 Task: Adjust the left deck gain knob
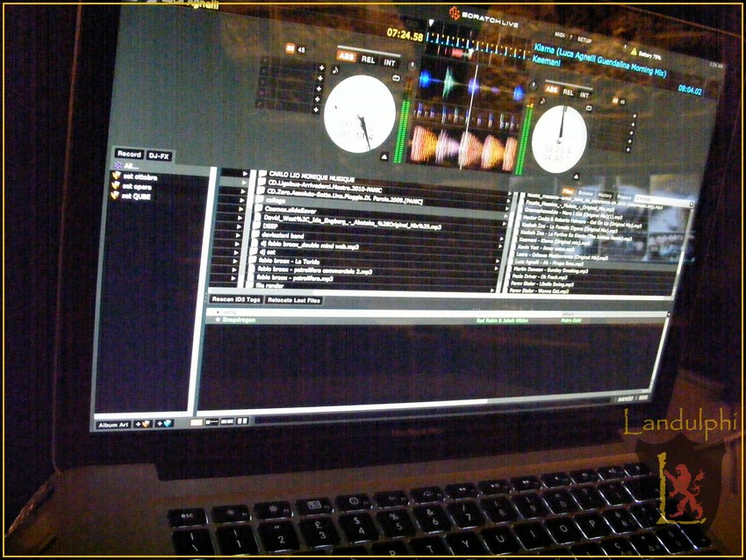412,66
